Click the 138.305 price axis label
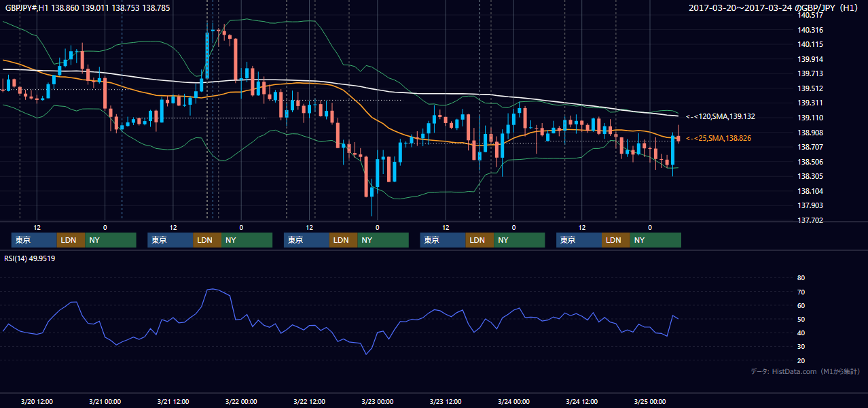Screen dimensions: 868x408 [x=810, y=176]
